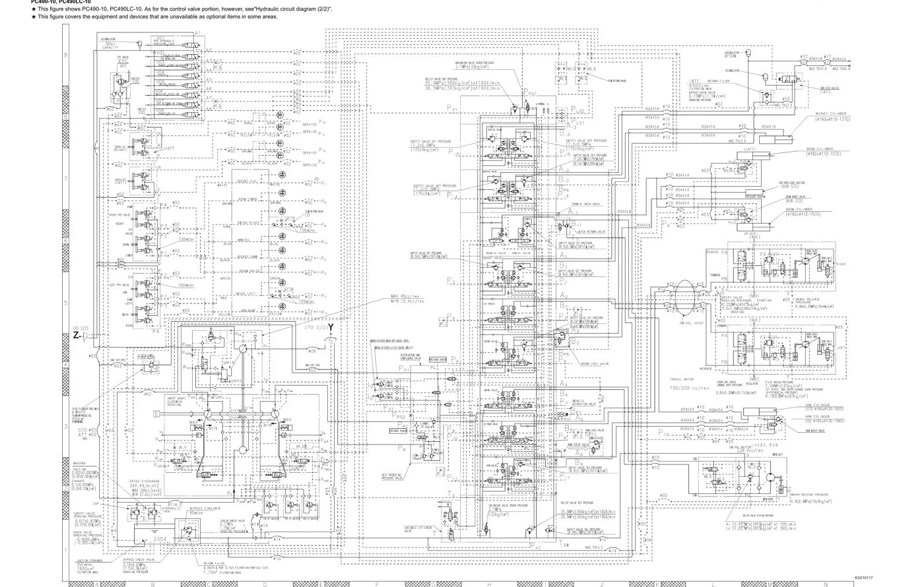Select the Tsw port label

pyautogui.click(x=565, y=545)
